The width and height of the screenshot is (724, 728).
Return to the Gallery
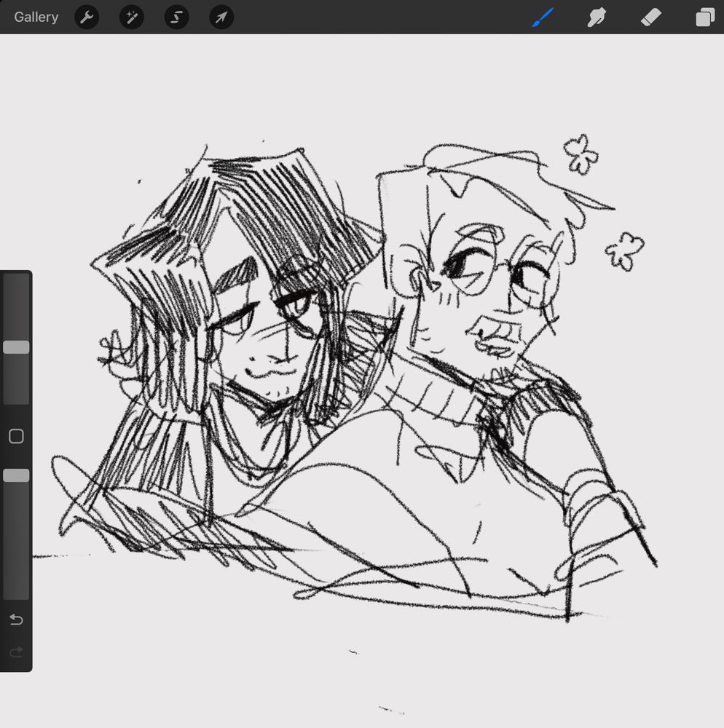[36, 17]
